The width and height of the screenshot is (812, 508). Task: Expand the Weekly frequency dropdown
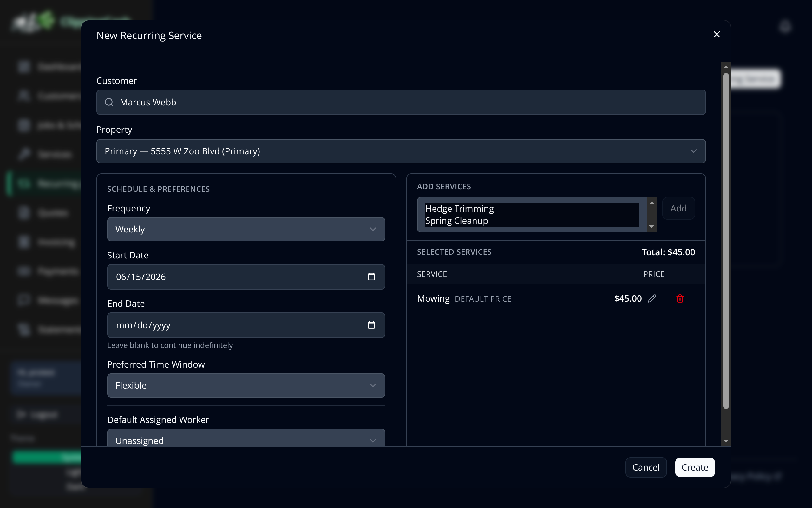coord(246,229)
